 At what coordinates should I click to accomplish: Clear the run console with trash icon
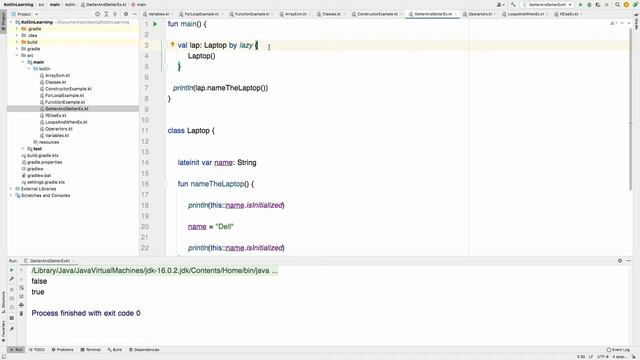click(x=21, y=313)
